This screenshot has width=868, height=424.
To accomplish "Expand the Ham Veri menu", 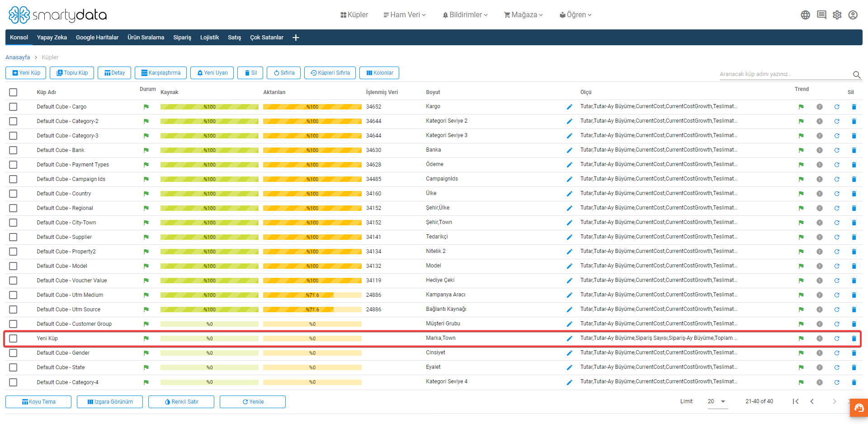I will coord(405,15).
